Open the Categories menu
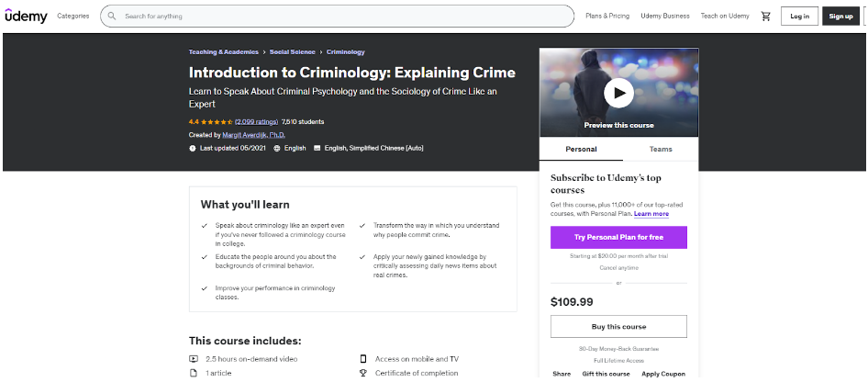The width and height of the screenshot is (868, 382). click(x=73, y=16)
